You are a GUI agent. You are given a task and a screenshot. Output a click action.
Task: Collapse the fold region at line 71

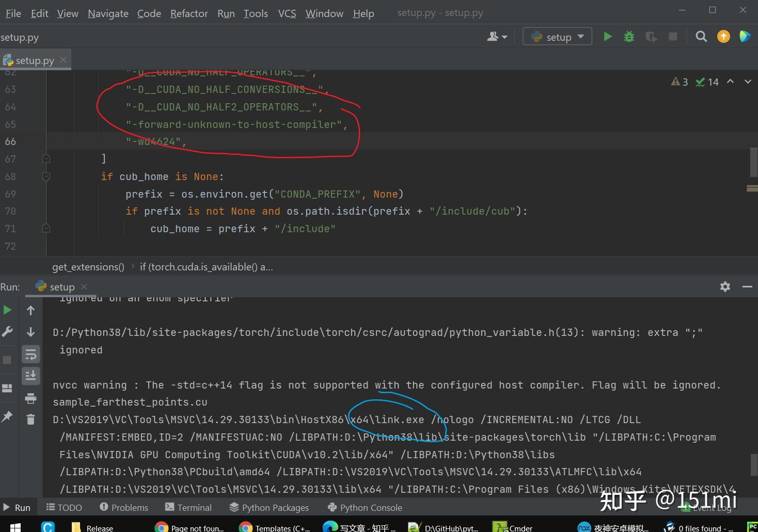(45, 229)
